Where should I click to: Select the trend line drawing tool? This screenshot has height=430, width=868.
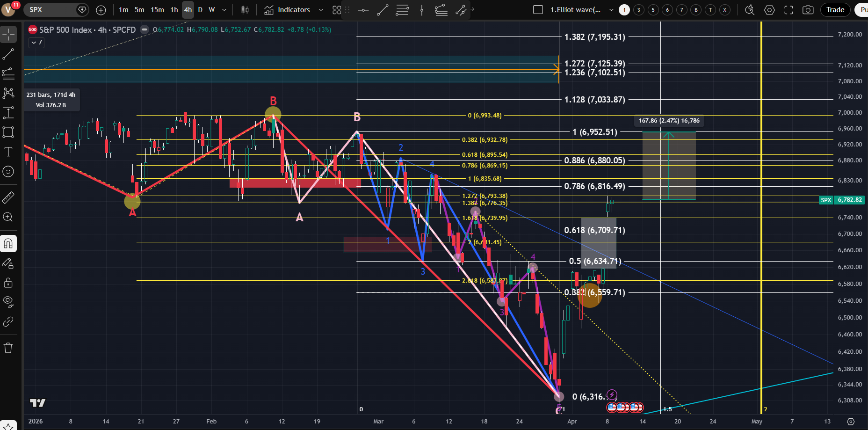click(8, 54)
